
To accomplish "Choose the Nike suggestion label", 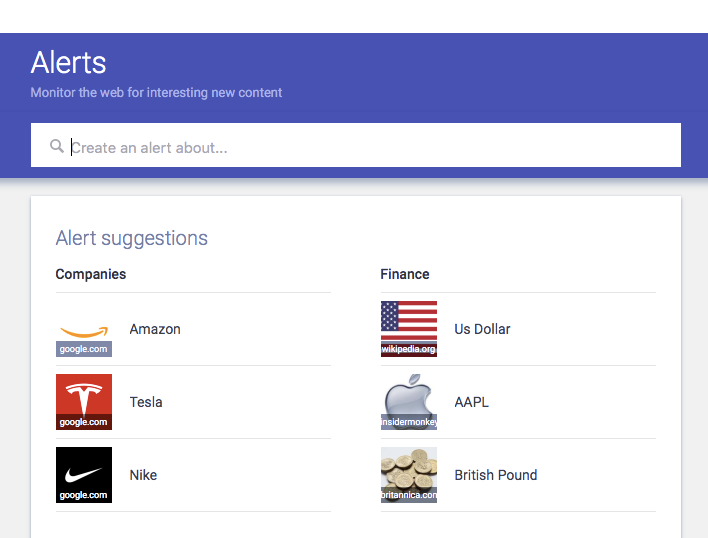I will click(x=143, y=475).
